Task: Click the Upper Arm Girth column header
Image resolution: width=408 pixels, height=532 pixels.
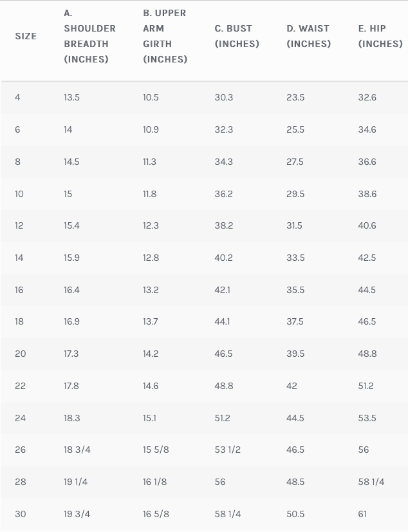Action: [x=165, y=36]
